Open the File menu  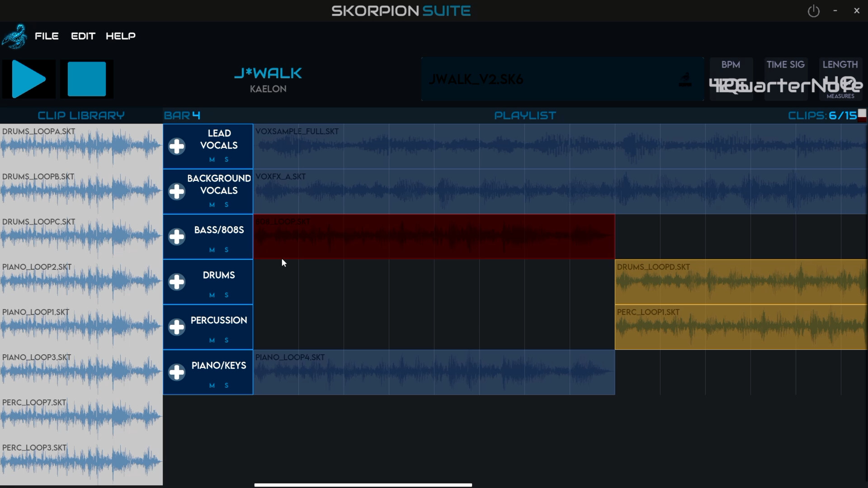tap(47, 36)
